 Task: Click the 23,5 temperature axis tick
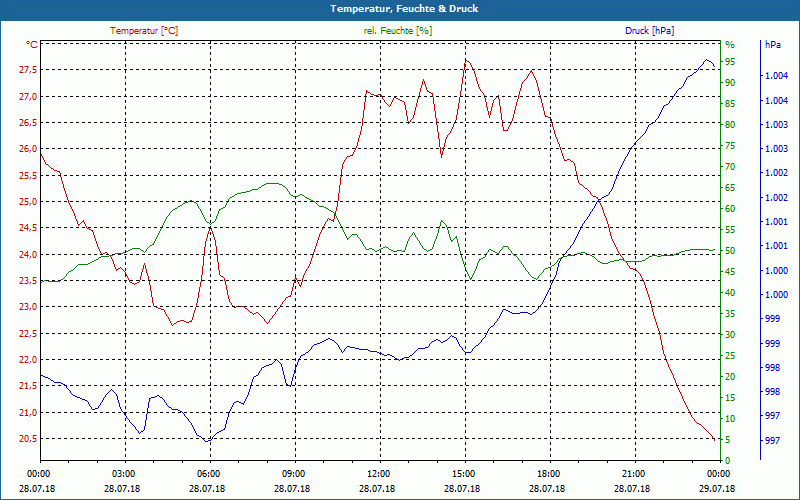click(28, 281)
